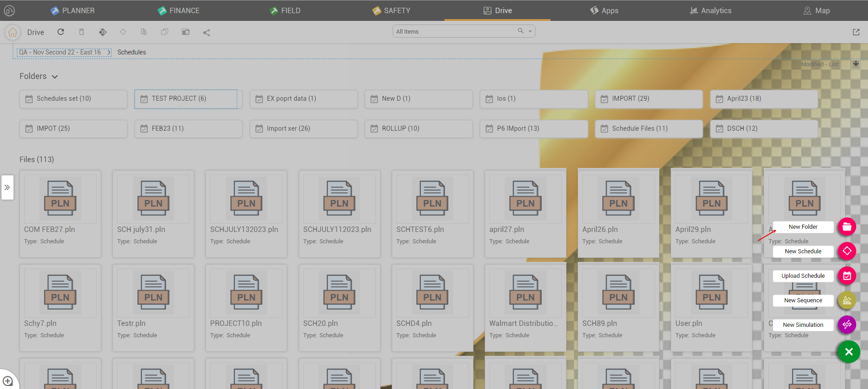Screen dimensions: 868x389
Task: Click the pink Upload Schedule calendar button
Action: click(847, 276)
